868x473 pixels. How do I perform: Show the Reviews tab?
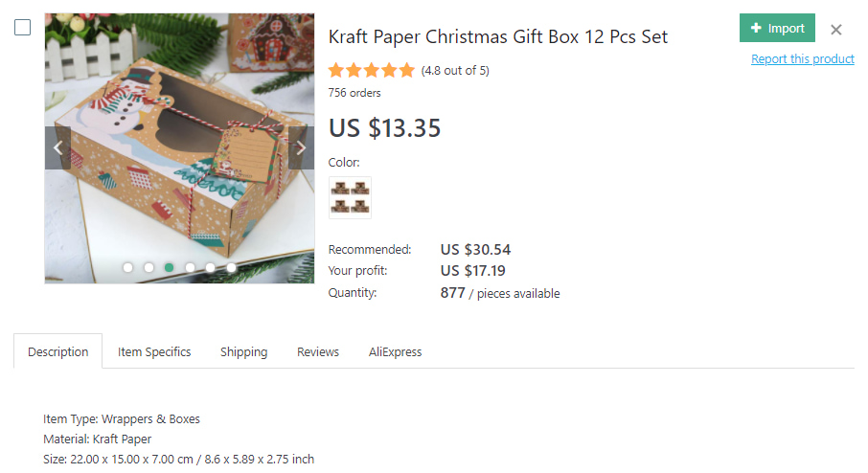tap(318, 351)
